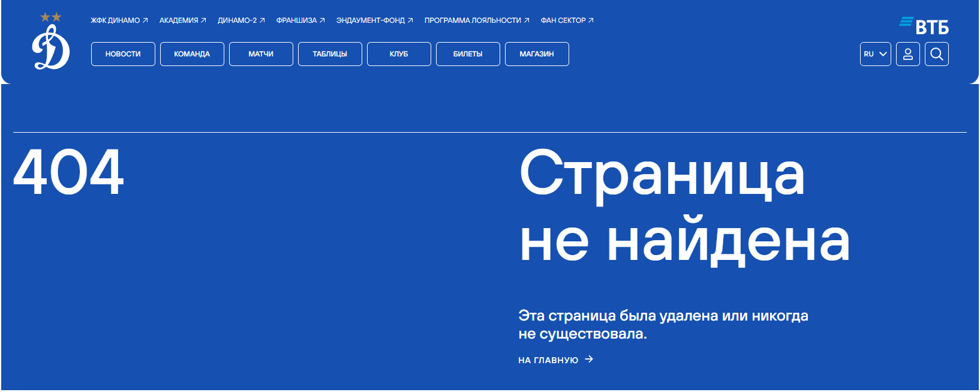Viewport: 980px width, 392px height.
Task: Open the ТАБЛИЦЫ menu
Action: 330,54
